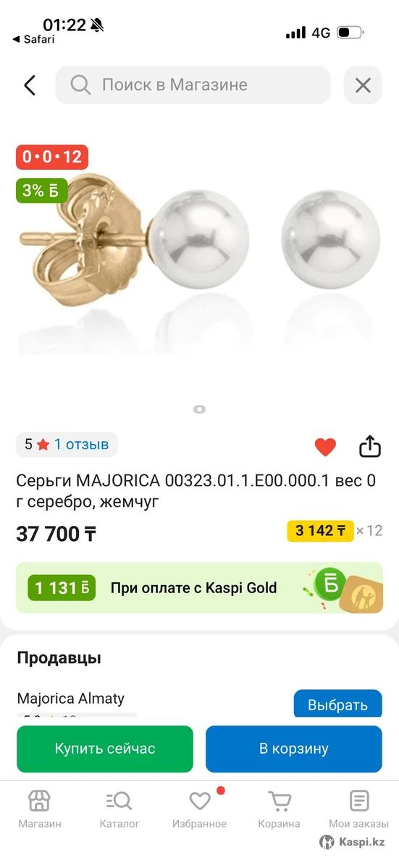Toggle the red heart favorite icon
Image resolution: width=399 pixels, height=868 pixels.
click(325, 447)
